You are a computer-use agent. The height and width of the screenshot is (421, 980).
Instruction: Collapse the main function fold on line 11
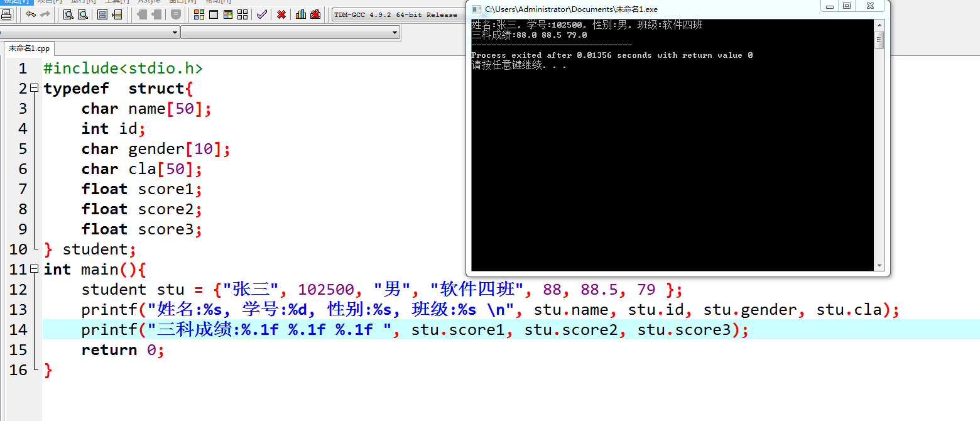coord(35,269)
